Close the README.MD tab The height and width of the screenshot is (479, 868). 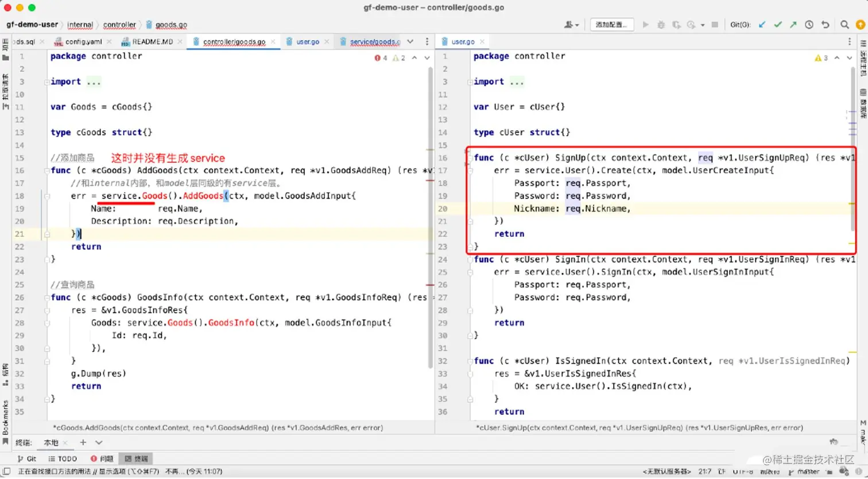coord(180,41)
